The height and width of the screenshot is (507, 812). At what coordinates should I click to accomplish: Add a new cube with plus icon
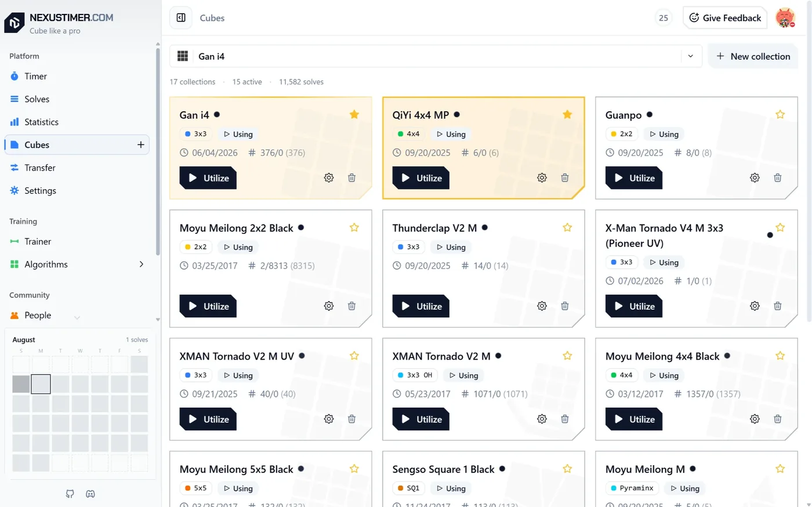point(140,145)
